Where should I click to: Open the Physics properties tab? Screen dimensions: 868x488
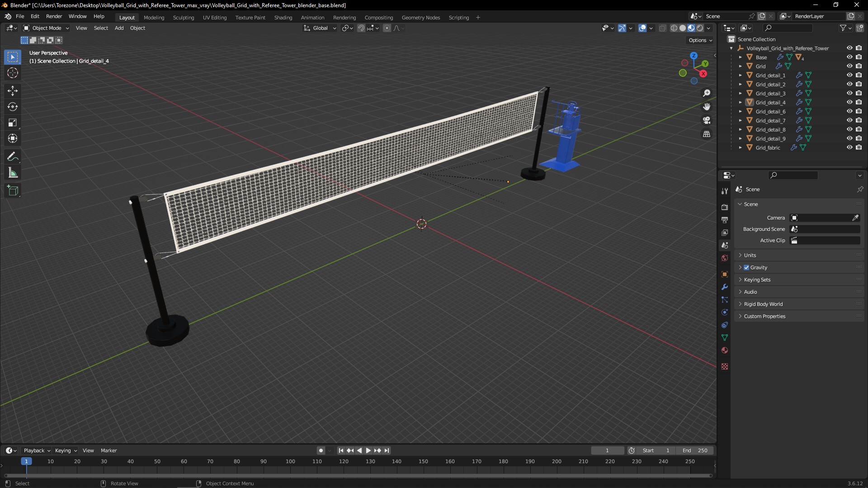point(725,312)
